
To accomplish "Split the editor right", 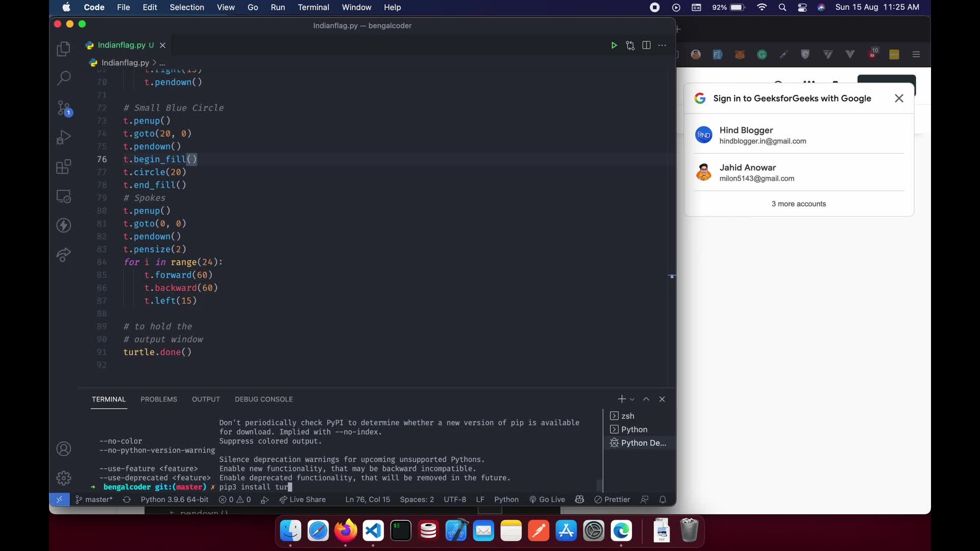I will point(646,45).
